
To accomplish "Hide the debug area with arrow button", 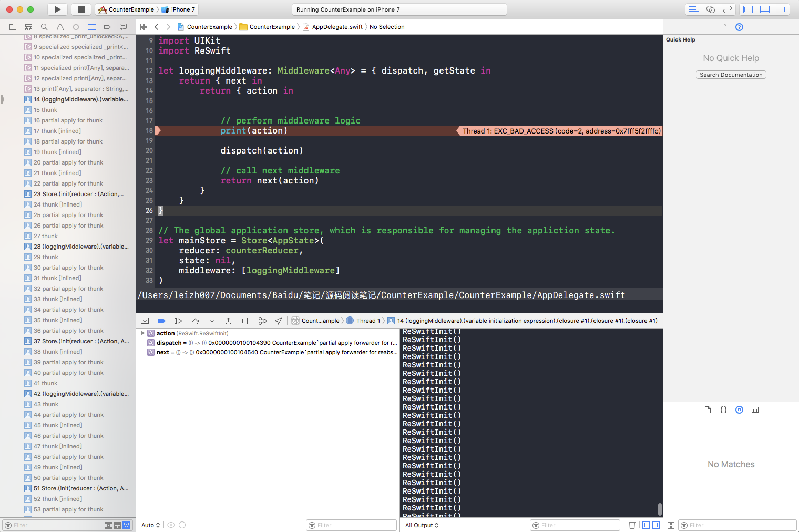I will [145, 321].
